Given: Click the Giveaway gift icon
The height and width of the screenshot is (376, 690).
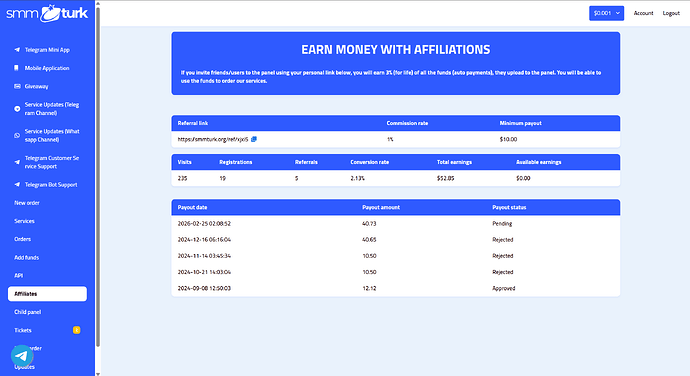Looking at the screenshot, I should 17,86.
